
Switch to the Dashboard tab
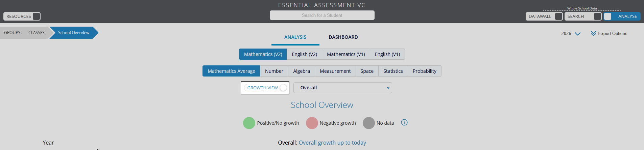(343, 37)
